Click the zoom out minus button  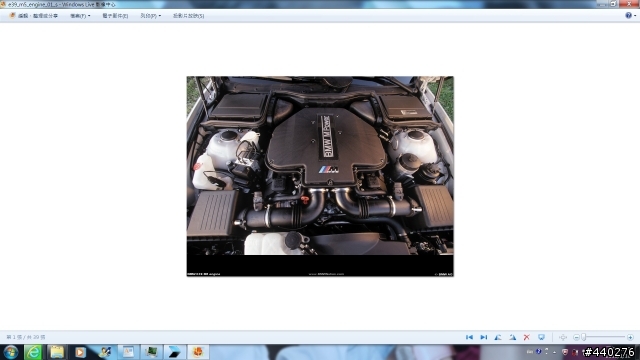pos(576,337)
